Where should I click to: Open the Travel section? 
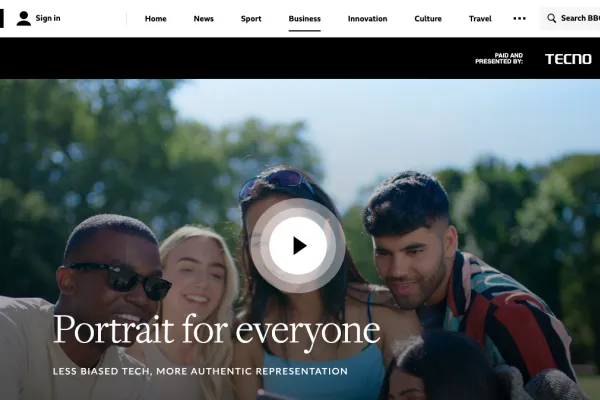pyautogui.click(x=480, y=19)
